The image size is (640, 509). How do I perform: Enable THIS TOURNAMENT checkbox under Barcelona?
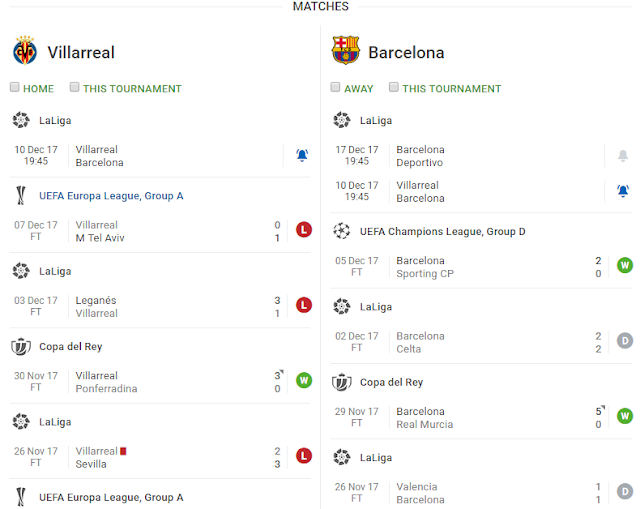click(393, 87)
